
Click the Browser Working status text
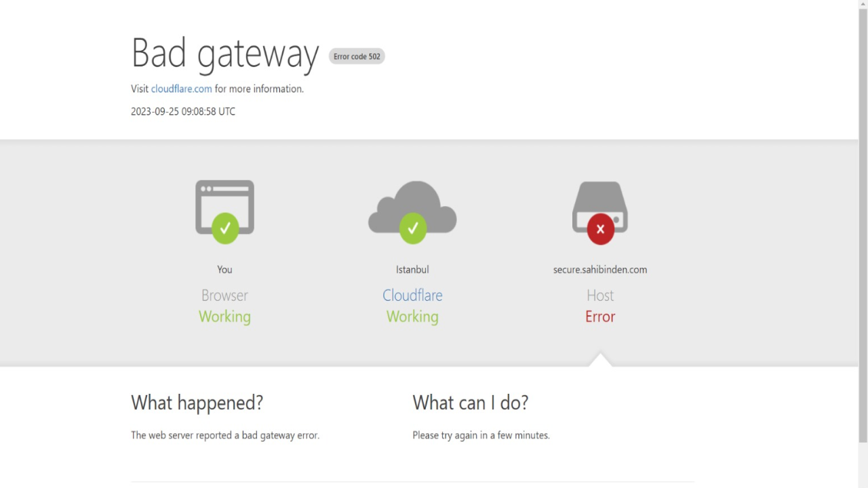coord(224,317)
